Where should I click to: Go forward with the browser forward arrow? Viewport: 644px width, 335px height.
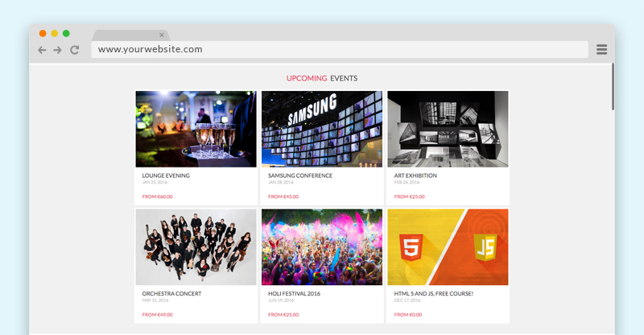(57, 50)
